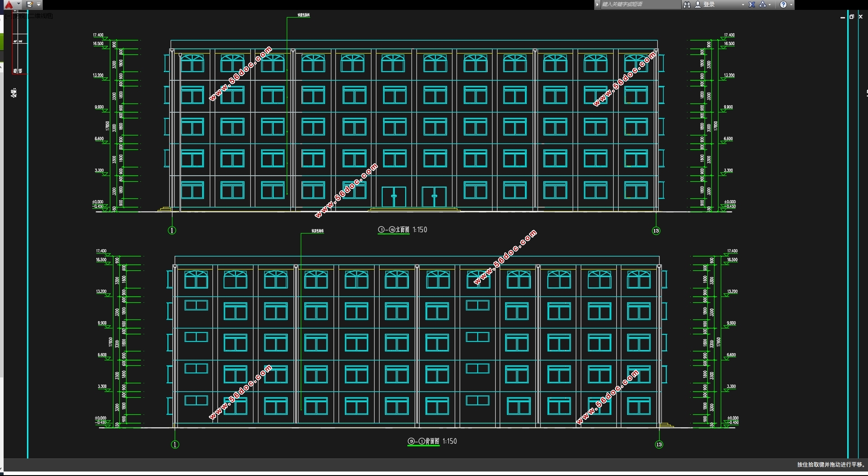Expand the application menu dropdown arrow
This screenshot has width=868, height=476.
coord(18,4)
